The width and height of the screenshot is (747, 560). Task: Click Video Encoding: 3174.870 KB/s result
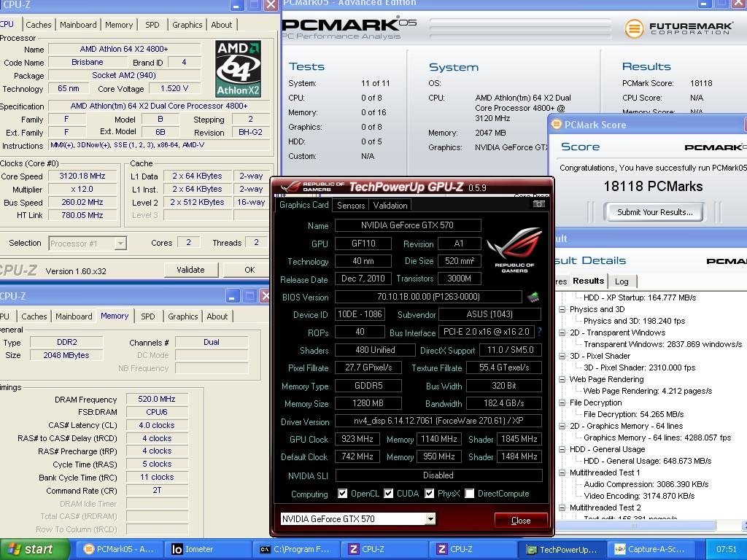639,496
